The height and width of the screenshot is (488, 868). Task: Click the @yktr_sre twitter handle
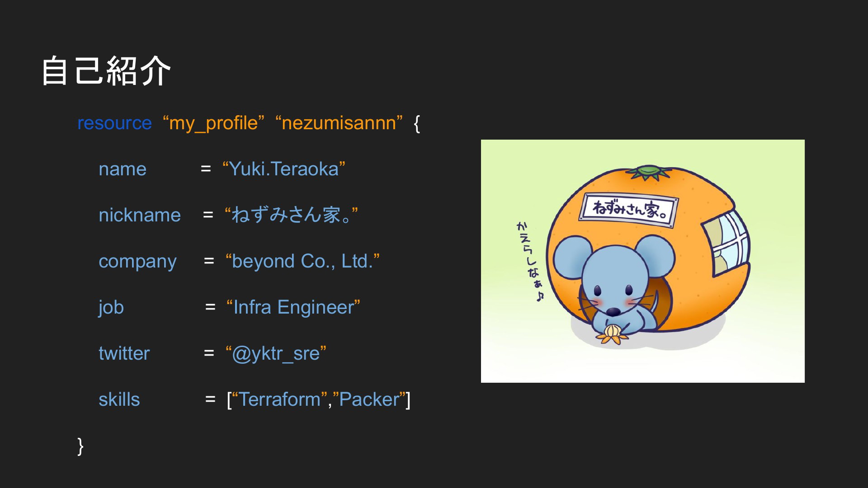coord(276,353)
